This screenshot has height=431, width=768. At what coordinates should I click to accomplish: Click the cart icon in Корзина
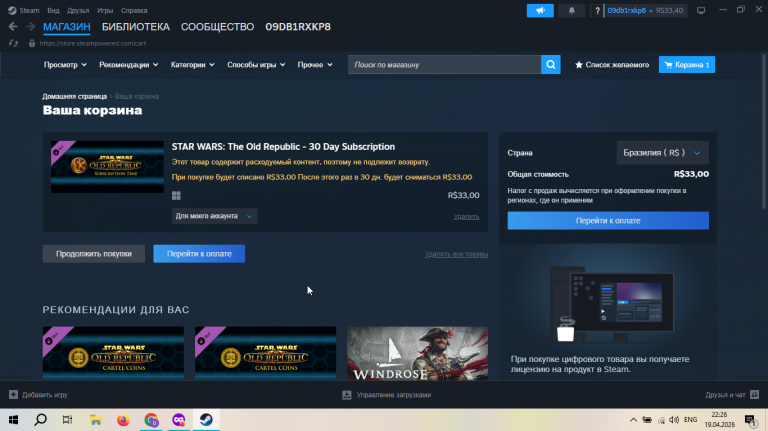tap(668, 65)
